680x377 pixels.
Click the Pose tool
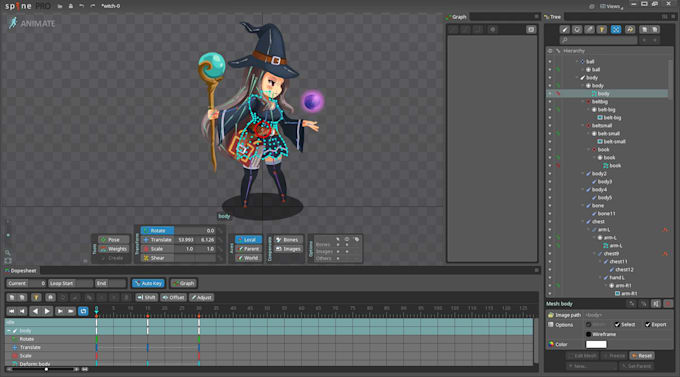pyautogui.click(x=114, y=239)
